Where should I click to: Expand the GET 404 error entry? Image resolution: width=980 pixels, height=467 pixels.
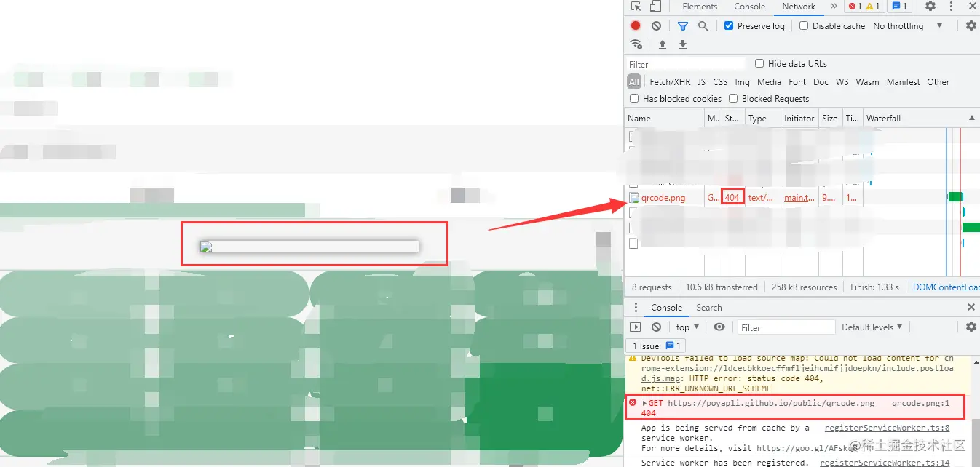(644, 403)
